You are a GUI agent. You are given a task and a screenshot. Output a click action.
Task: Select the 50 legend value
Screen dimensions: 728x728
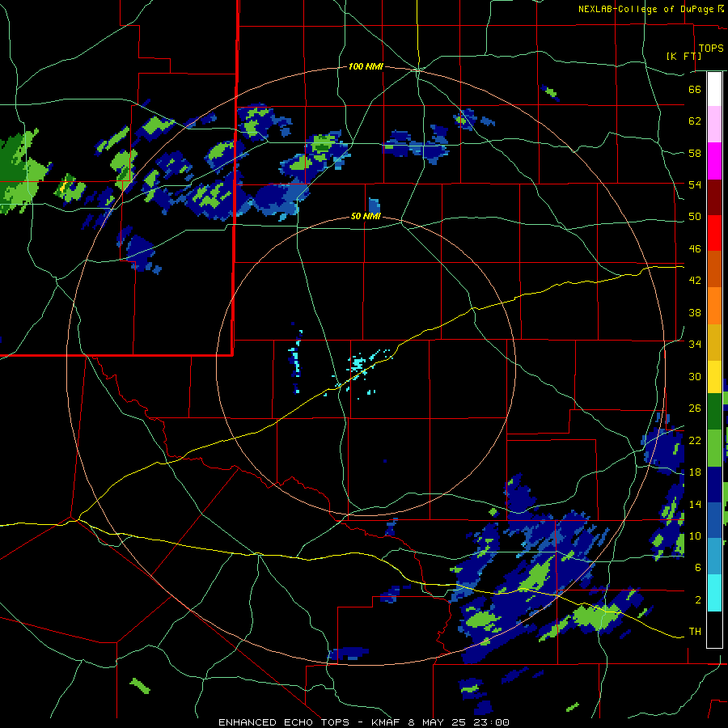pyautogui.click(x=695, y=216)
